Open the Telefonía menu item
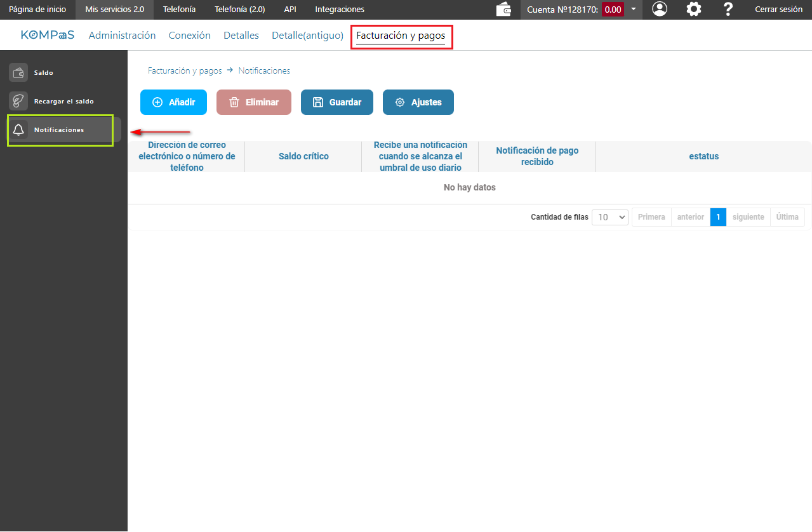 [179, 10]
